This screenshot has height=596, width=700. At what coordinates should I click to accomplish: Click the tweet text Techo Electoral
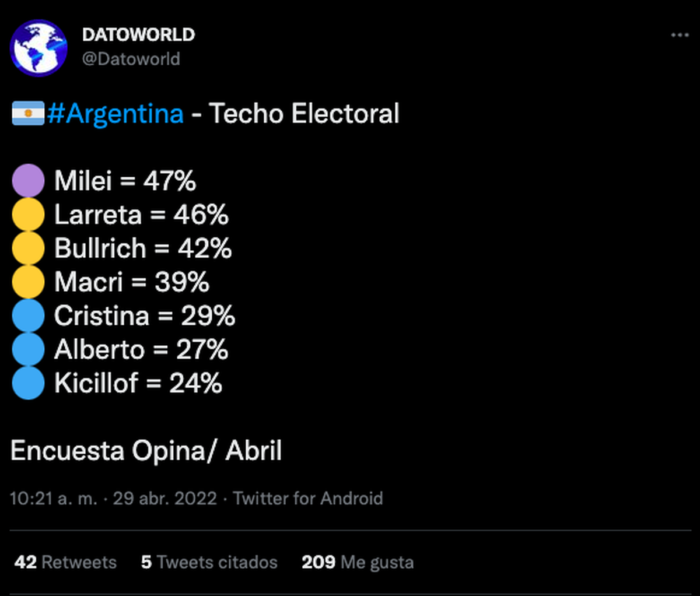point(305,114)
